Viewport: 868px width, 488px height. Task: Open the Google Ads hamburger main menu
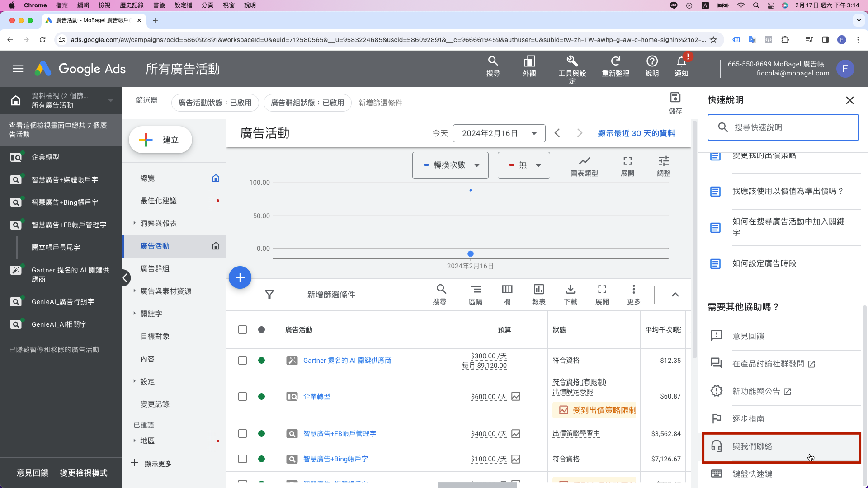click(18, 69)
